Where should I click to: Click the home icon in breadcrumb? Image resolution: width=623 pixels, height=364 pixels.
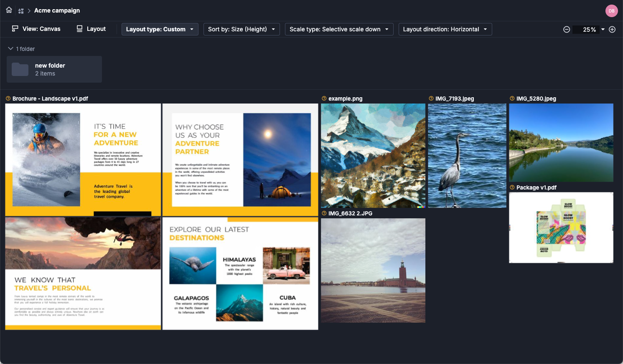9,10
